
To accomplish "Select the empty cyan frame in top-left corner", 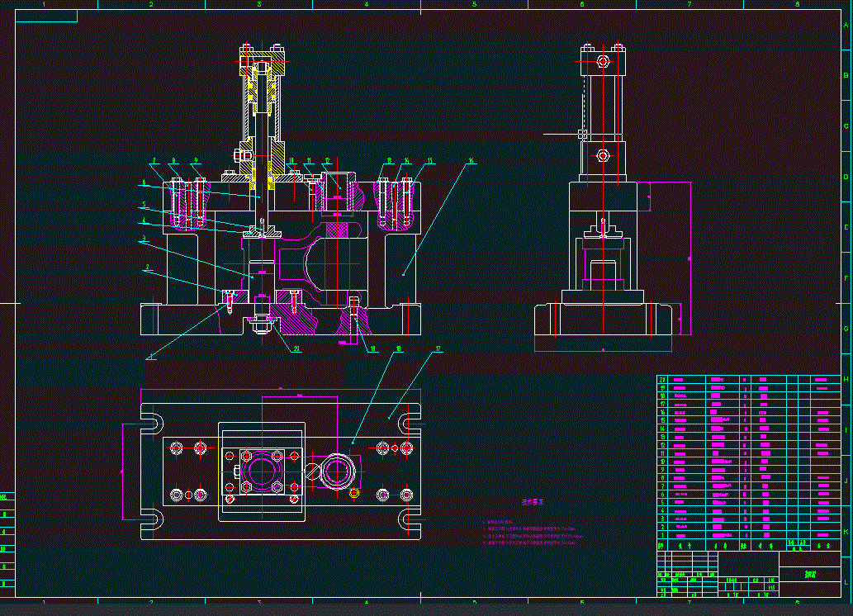I will pos(46,16).
